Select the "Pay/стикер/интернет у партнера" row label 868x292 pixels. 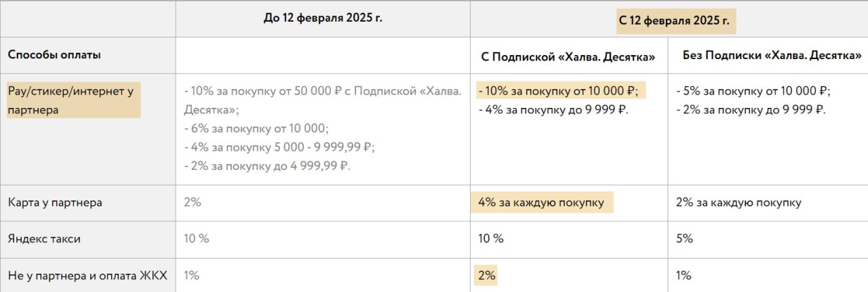tap(73, 100)
